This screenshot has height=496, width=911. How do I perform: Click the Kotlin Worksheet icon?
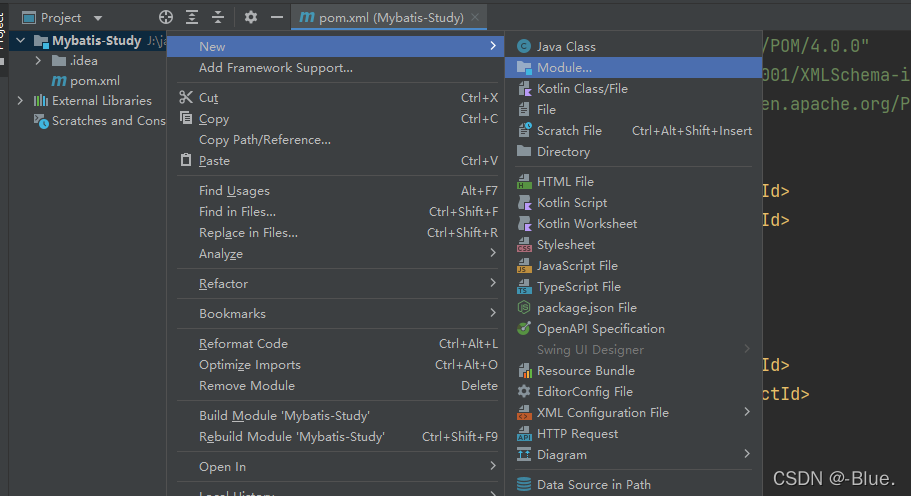tap(524, 224)
